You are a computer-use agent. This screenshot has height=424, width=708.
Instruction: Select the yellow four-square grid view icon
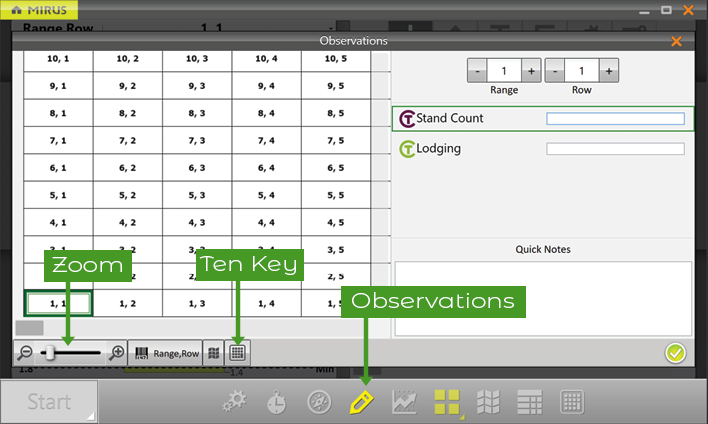click(447, 402)
